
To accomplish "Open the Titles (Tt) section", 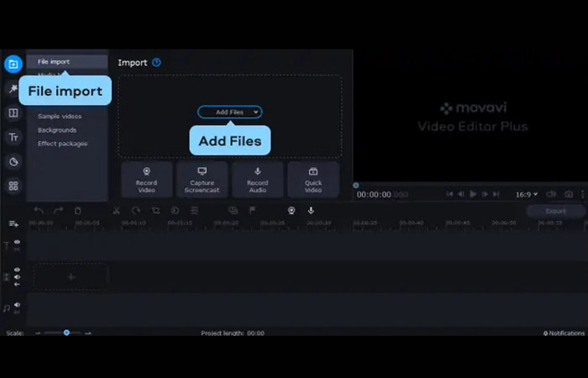I will point(13,137).
